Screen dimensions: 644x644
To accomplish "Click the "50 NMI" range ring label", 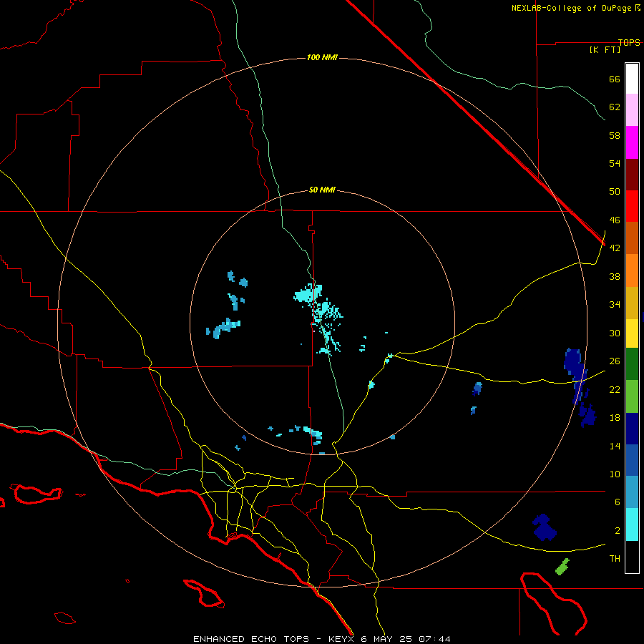I will (322, 190).
